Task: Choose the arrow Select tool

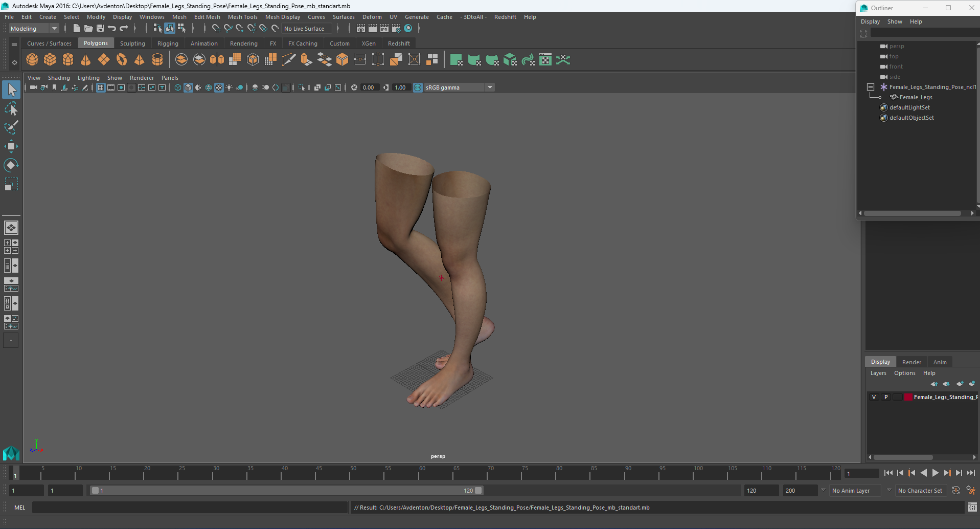Action: coord(11,90)
